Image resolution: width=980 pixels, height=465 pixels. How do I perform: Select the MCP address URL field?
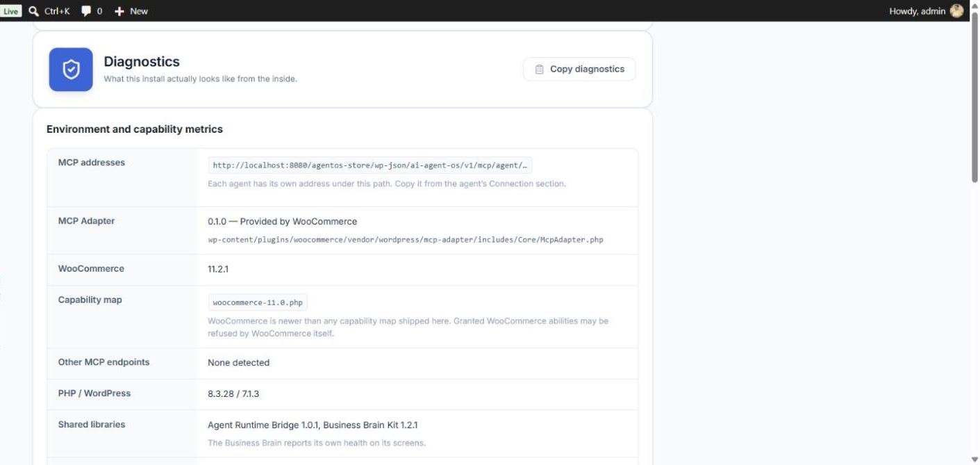coord(370,165)
